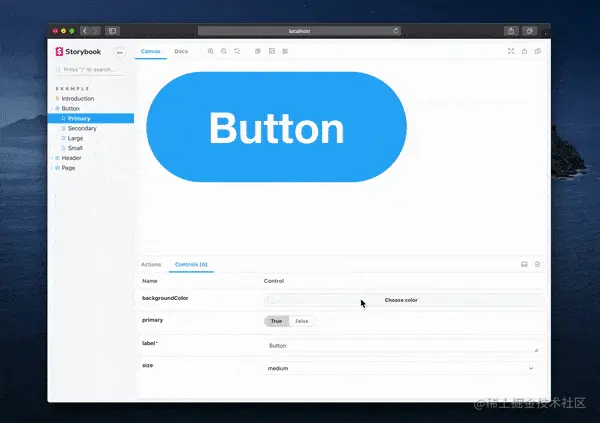This screenshot has width=600, height=423.
Task: Click the go full screen icon
Action: pyautogui.click(x=511, y=51)
